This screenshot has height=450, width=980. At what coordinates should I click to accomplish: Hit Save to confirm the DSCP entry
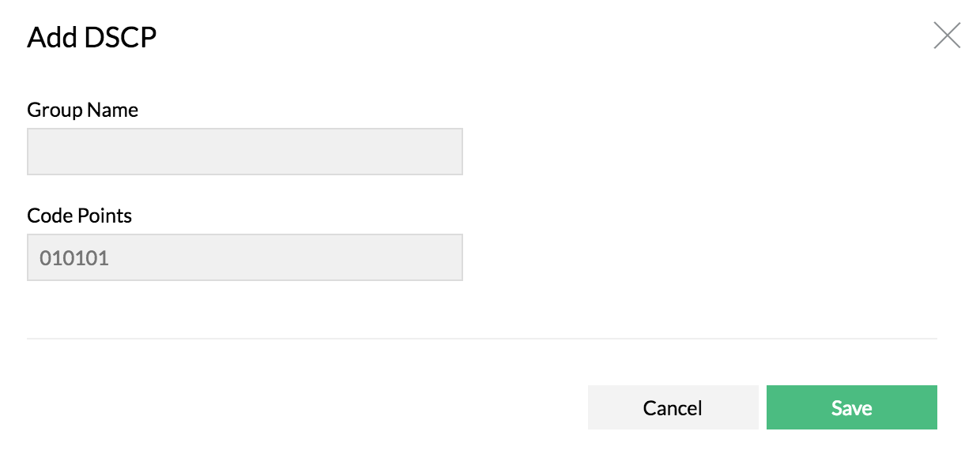click(x=851, y=407)
